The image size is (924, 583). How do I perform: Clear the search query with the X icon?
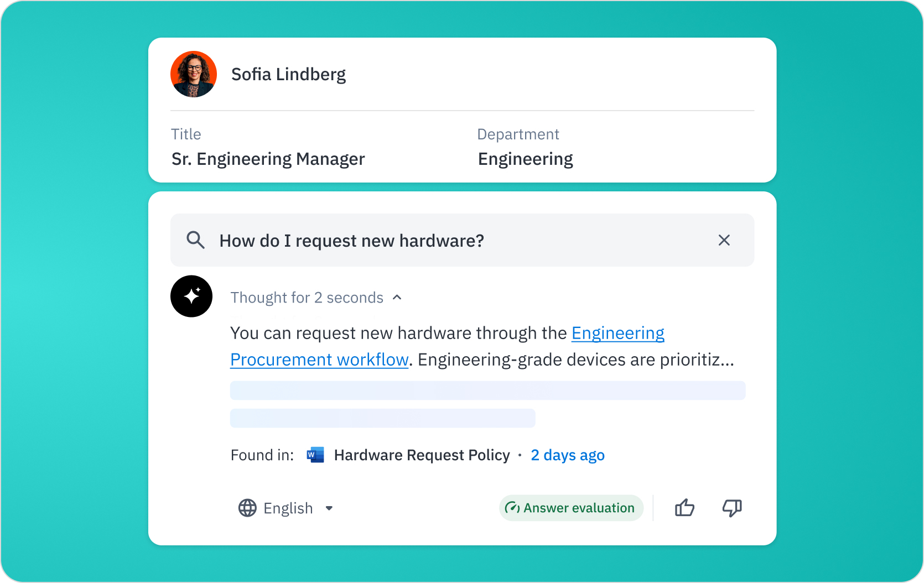click(x=724, y=240)
